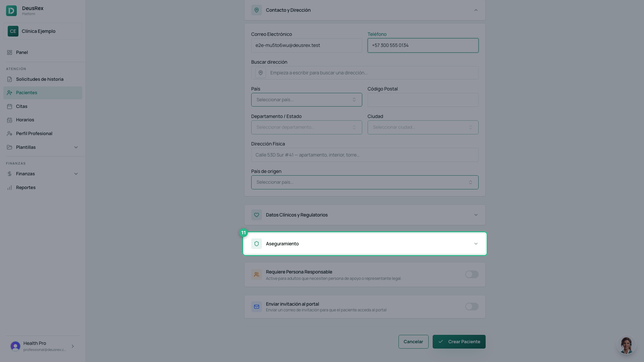644x362 pixels.
Task: Open Reportes menu item
Action: point(43,188)
